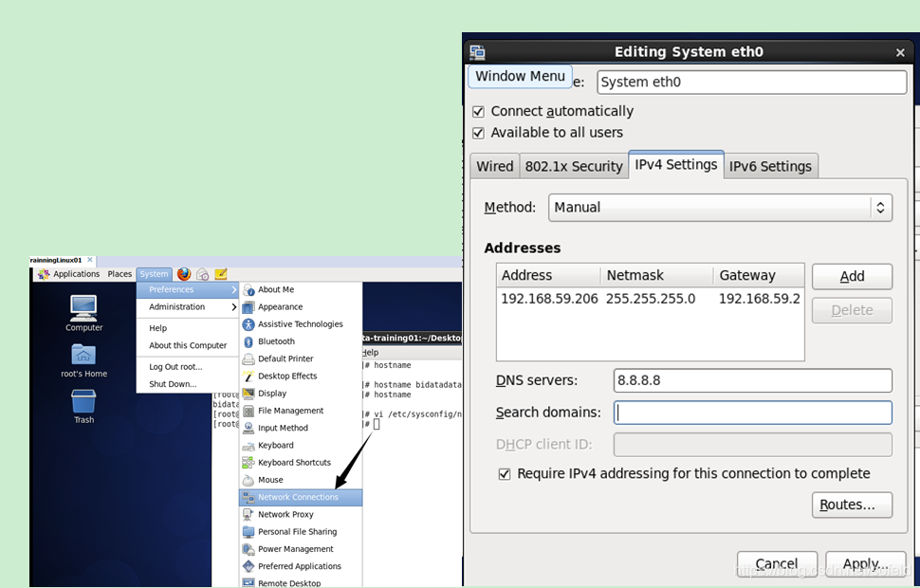This screenshot has width=920, height=588.
Task: Select gateway cell 192.168.59.2
Action: coord(759,300)
